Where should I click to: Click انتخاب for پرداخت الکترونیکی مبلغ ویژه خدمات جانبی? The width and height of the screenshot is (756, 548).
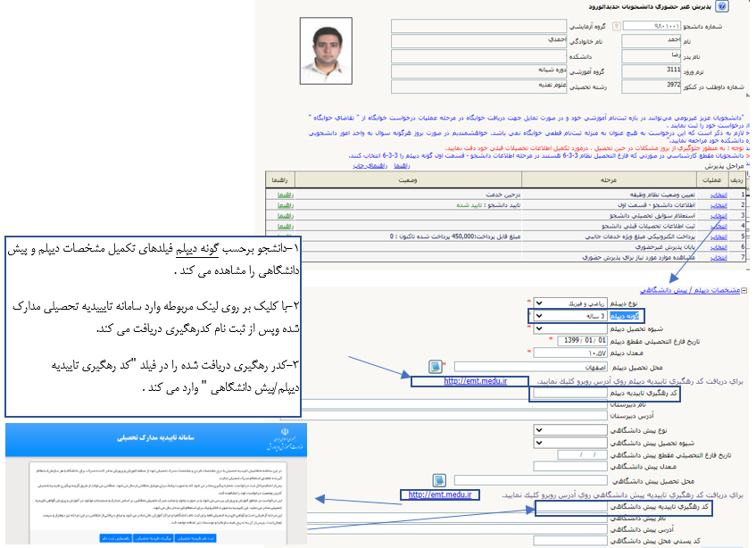[x=719, y=237]
